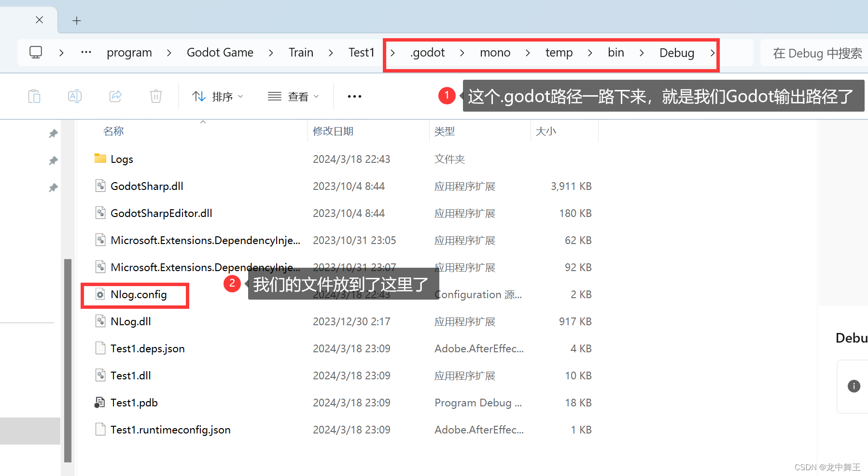This screenshot has width=868, height=476.
Task: Expand chevron after bin in breadcrumb
Action: tap(642, 53)
